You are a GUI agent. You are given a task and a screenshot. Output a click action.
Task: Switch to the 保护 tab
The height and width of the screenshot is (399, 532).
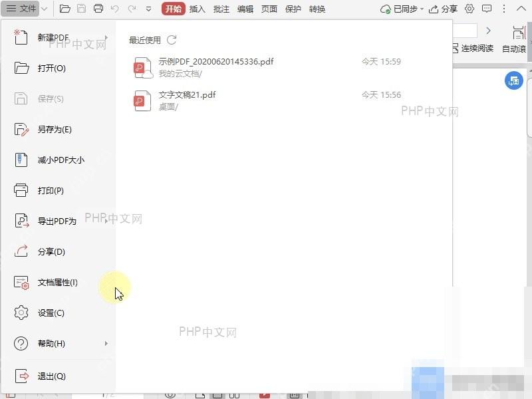coord(293,9)
